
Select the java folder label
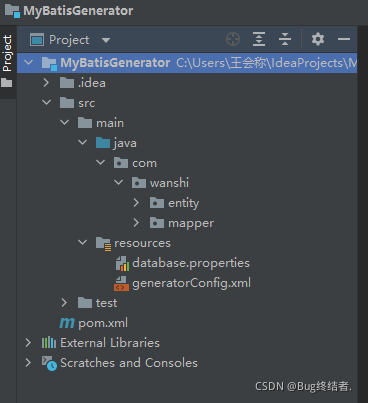click(125, 143)
